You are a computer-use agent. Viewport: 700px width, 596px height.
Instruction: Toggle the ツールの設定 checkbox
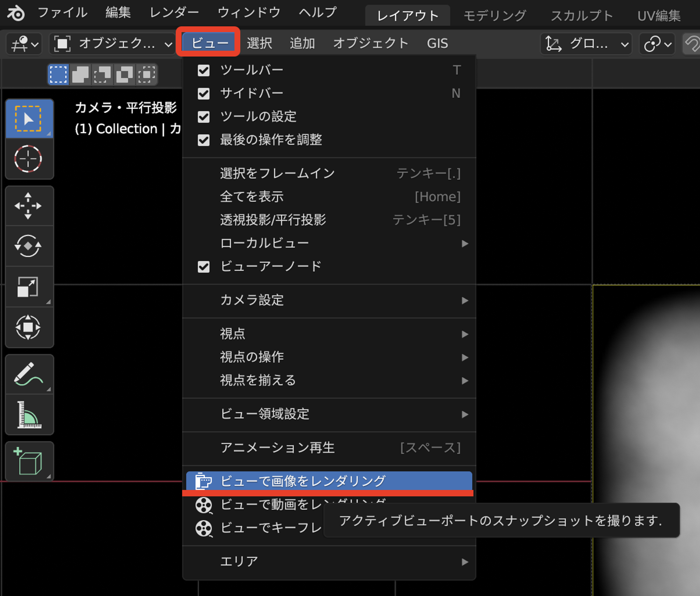click(x=204, y=117)
